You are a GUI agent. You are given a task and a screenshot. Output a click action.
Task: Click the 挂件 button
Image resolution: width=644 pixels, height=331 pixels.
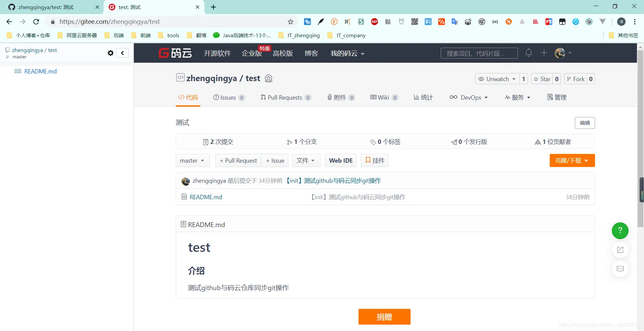pos(375,161)
